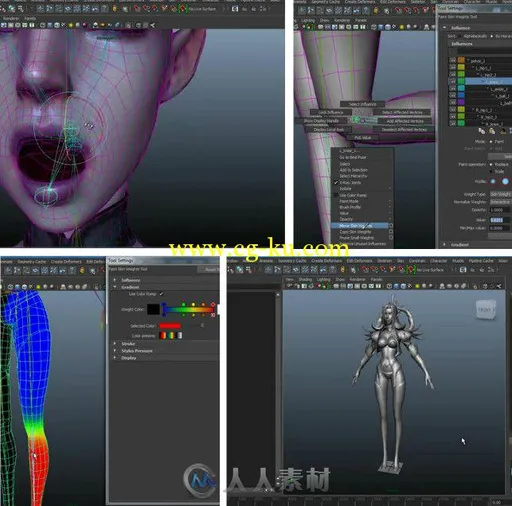Click yellow lighting icon in top-right viewport bar
Viewport: 512px width, 506px height.
[401, 27]
